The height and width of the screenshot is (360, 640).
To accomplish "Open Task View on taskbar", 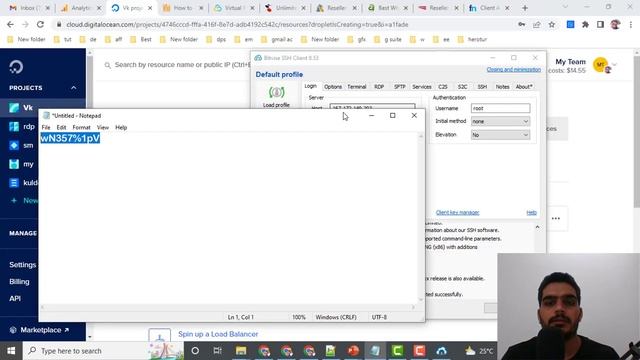I will [x=218, y=351].
